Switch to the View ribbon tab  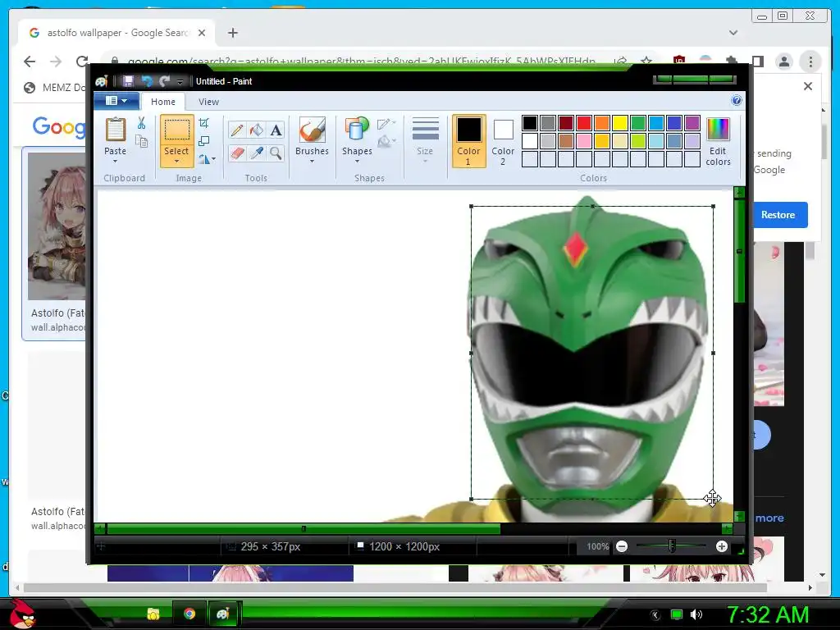click(208, 101)
